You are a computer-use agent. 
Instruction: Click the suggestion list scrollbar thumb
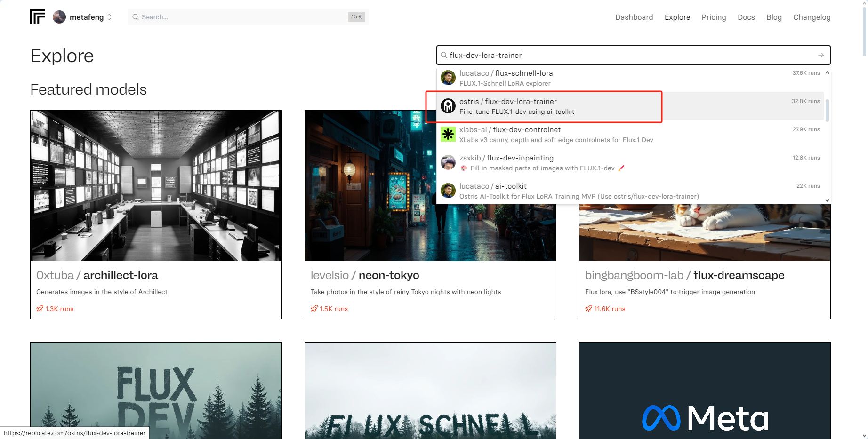coord(827,110)
